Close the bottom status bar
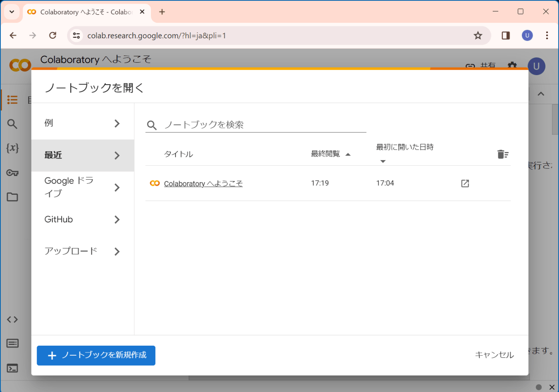Viewport: 559px width, 392px height. [x=552, y=387]
